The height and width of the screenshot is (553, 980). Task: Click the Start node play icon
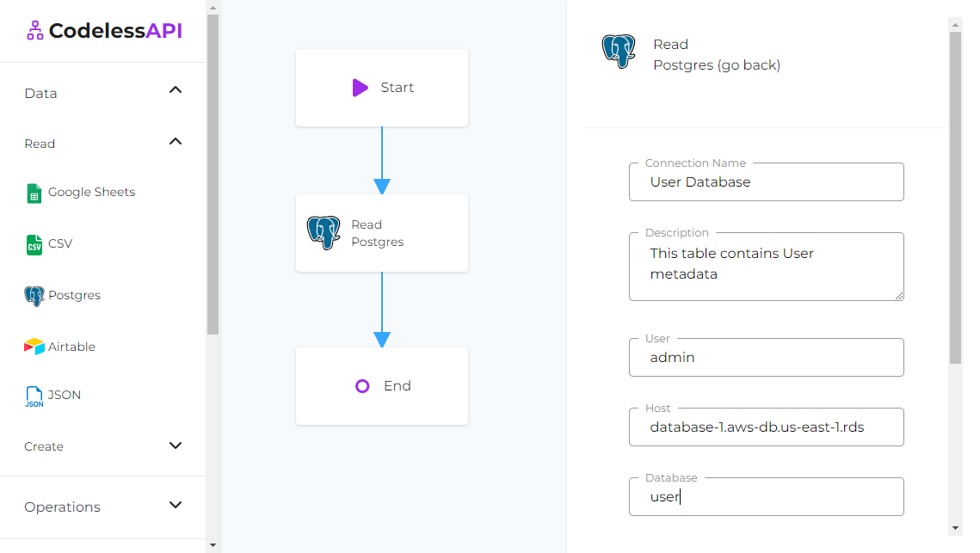pos(360,87)
